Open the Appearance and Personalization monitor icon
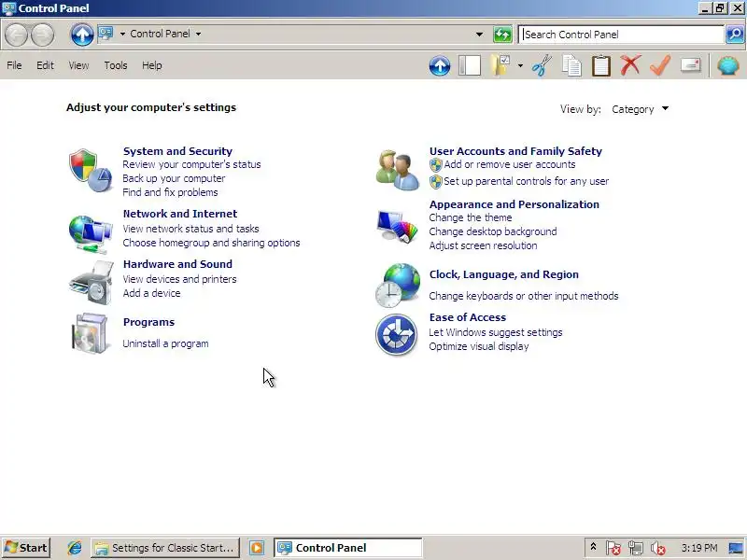This screenshot has width=747, height=560. 398,226
